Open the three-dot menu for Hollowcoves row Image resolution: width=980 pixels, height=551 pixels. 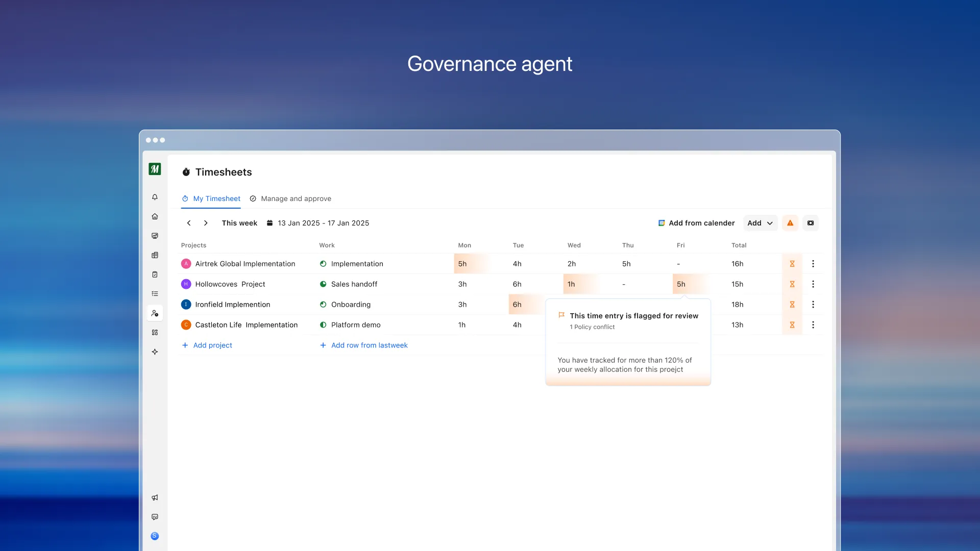[813, 284]
